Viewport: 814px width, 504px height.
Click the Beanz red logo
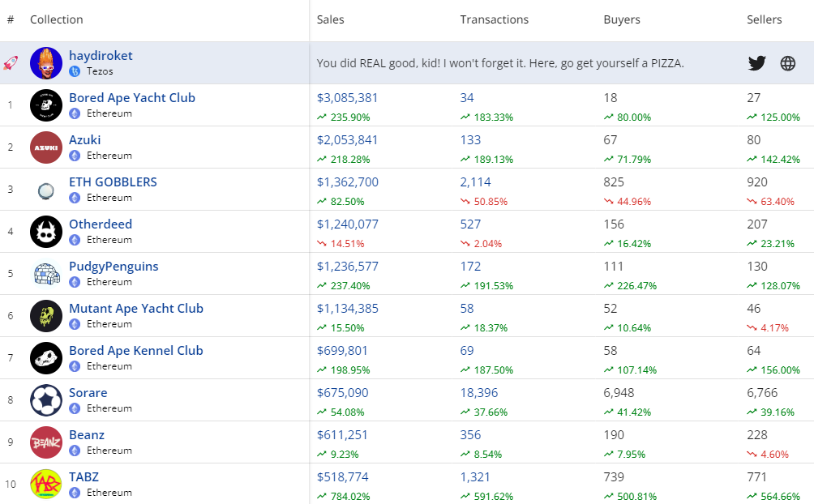(46, 442)
